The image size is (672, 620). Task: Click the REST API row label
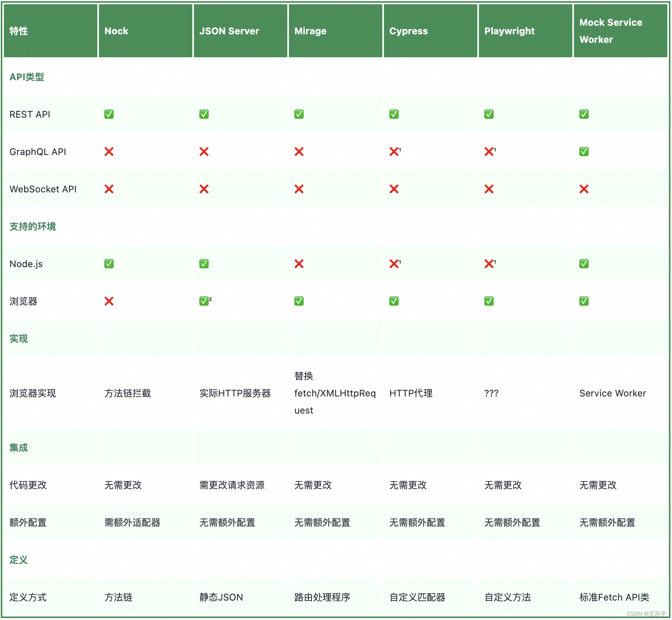[30, 114]
